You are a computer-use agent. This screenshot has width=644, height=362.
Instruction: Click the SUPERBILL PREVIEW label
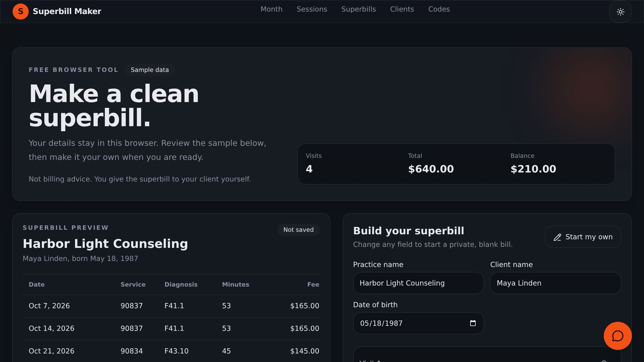(66, 228)
